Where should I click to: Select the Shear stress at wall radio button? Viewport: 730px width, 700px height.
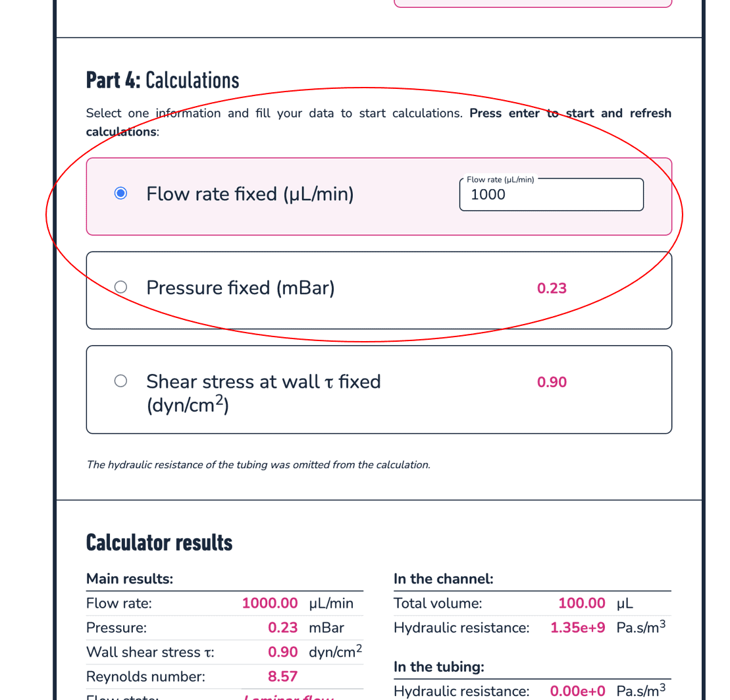120,381
